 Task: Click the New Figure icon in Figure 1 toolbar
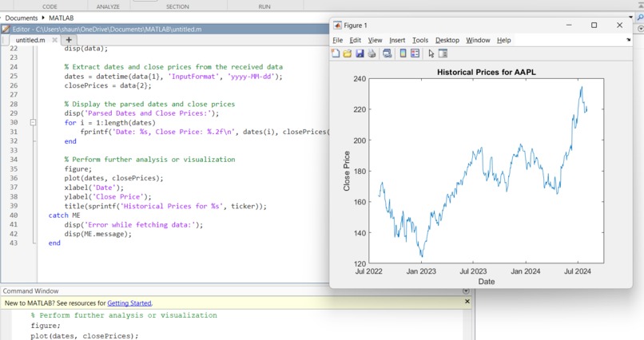click(x=336, y=53)
